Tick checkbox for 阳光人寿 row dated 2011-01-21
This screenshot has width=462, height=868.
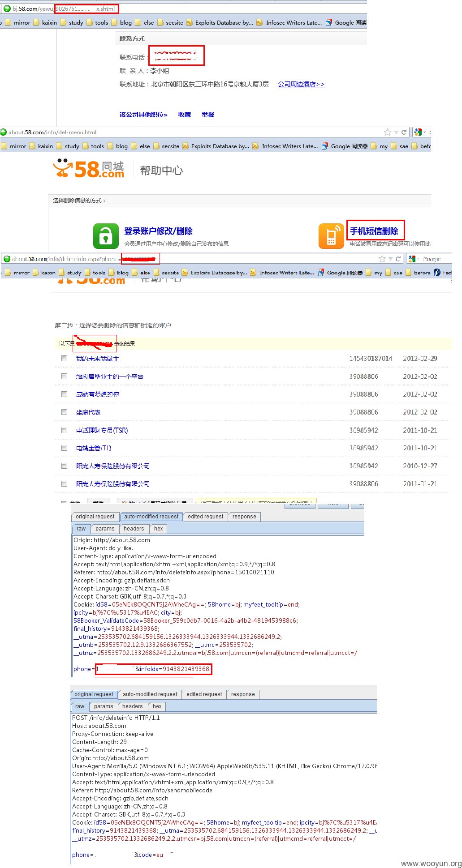coord(64,483)
